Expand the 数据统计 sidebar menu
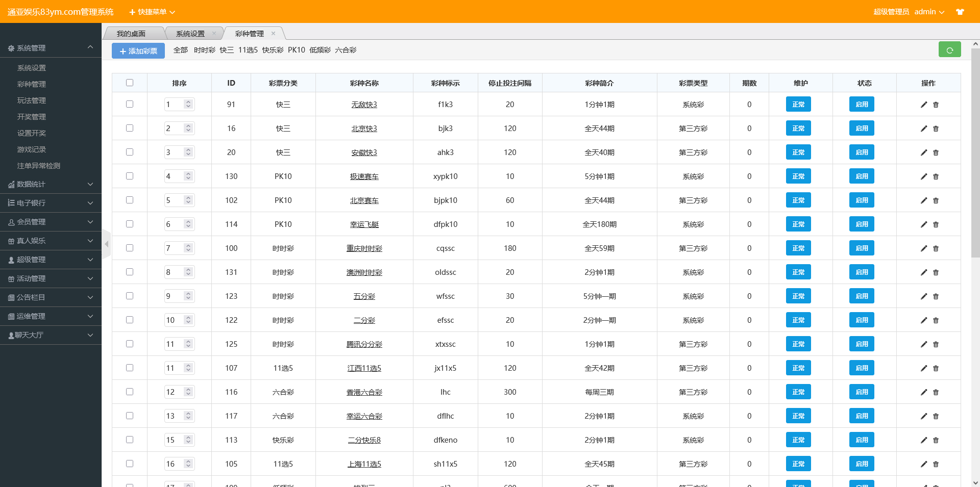This screenshot has width=980, height=487. [x=51, y=184]
